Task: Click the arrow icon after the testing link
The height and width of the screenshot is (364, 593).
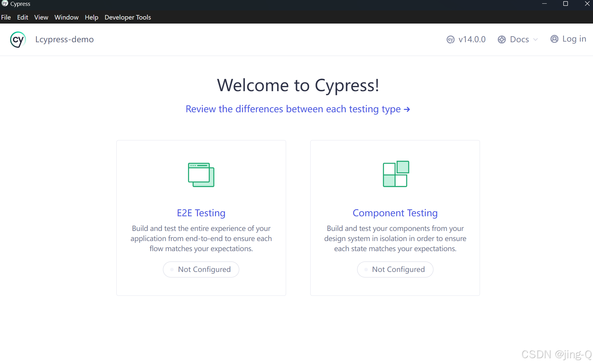Action: tap(407, 109)
